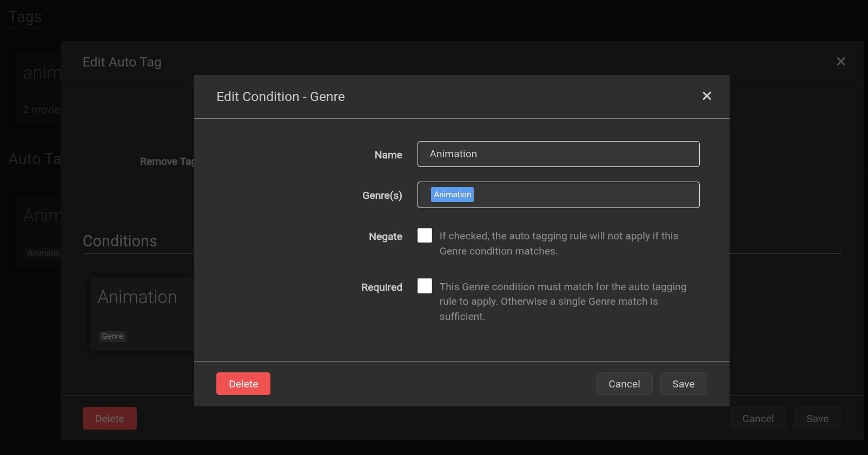This screenshot has width=868, height=455.
Task: Click the dimmed Save button in Edit Auto Tag
Action: [x=817, y=418]
